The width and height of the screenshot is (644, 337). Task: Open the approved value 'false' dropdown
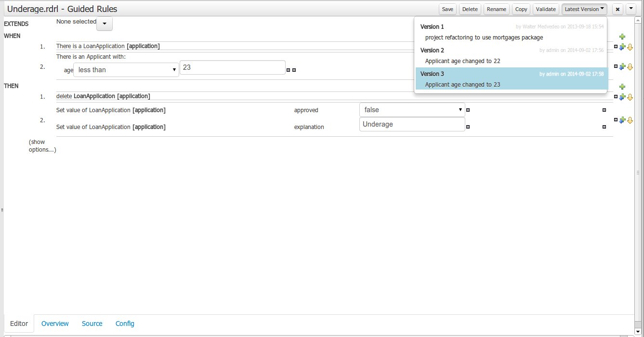point(412,110)
